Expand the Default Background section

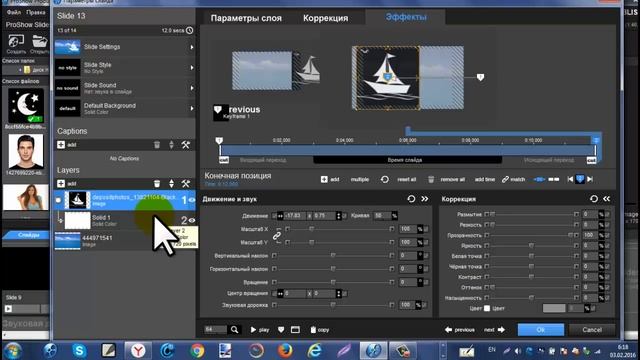[192, 109]
